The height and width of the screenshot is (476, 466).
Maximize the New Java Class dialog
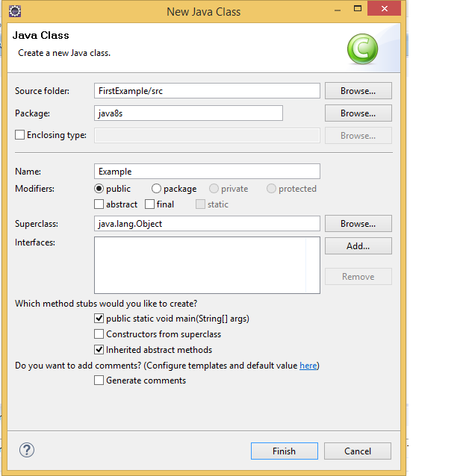[358, 8]
